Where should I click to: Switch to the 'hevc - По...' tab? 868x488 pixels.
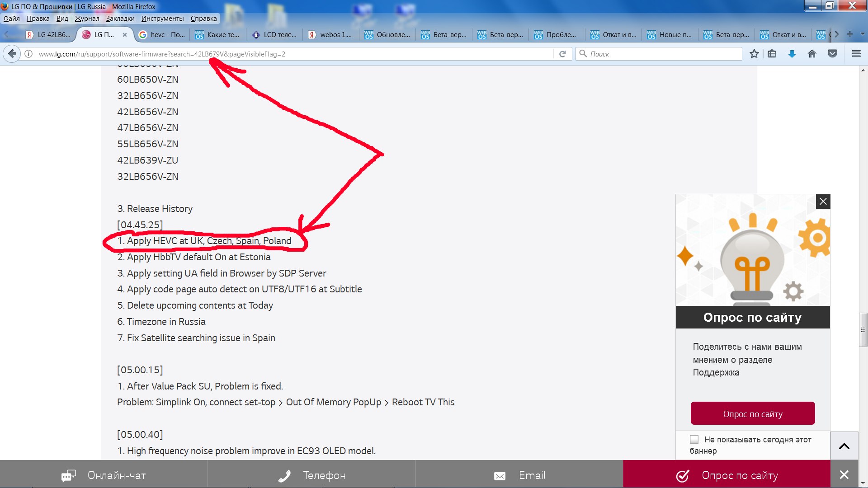163,34
